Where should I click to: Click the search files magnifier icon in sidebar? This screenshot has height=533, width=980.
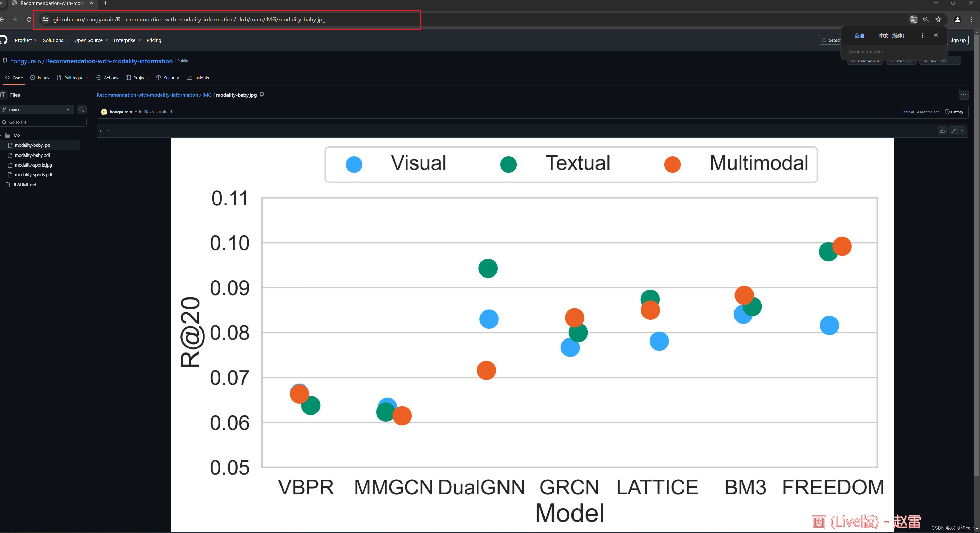[x=81, y=109]
